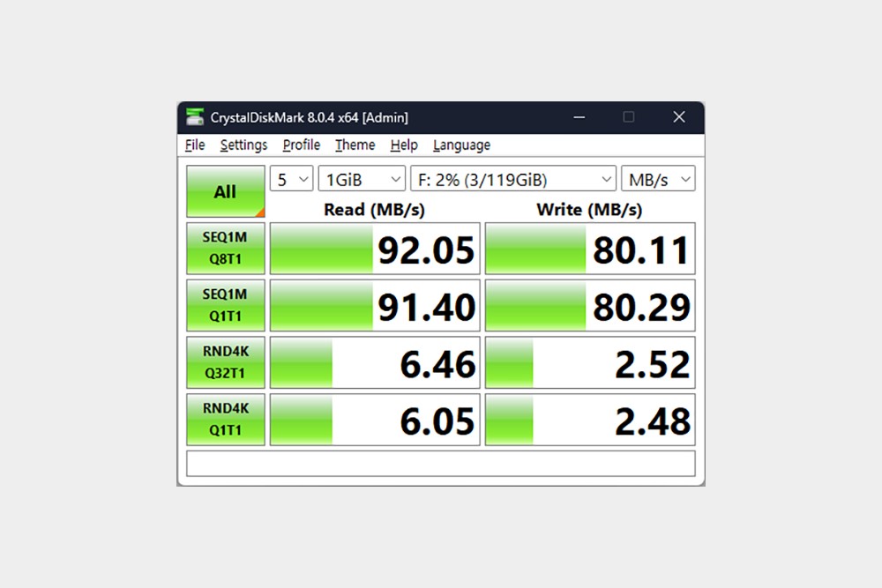Click the Read (MB/s) column header
882x588 pixels.
[374, 210]
